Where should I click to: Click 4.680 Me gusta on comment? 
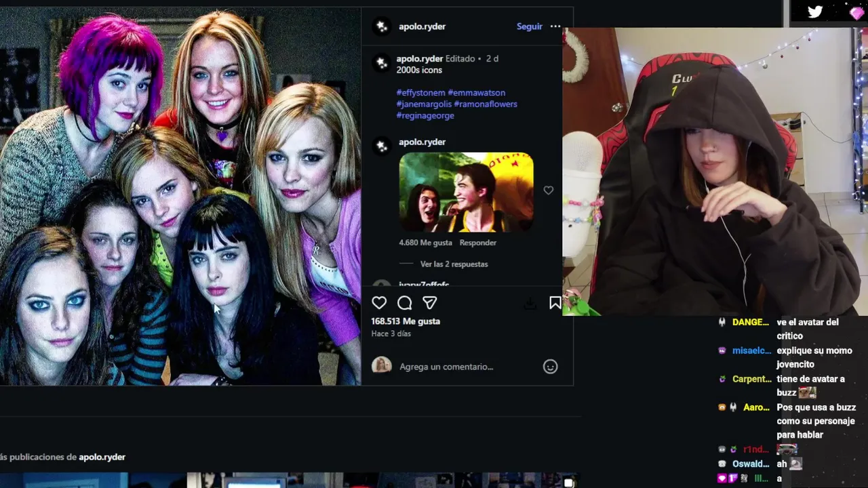click(x=425, y=243)
